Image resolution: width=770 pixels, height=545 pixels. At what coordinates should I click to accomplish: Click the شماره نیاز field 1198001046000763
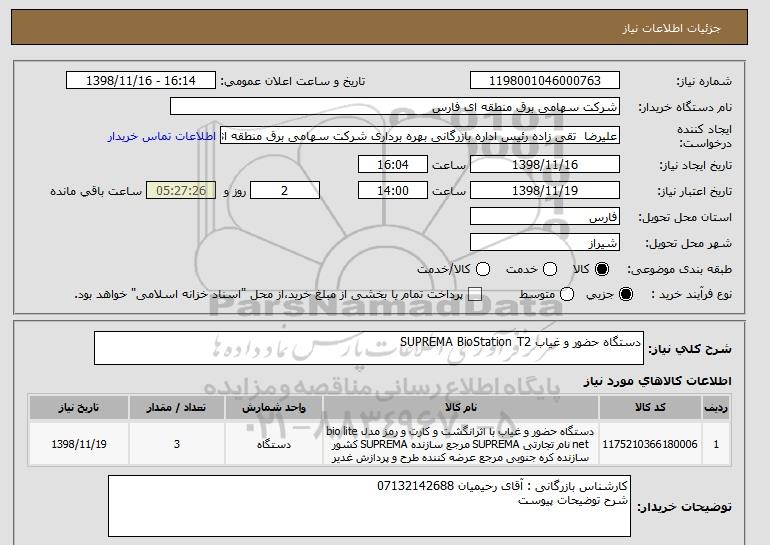click(545, 81)
